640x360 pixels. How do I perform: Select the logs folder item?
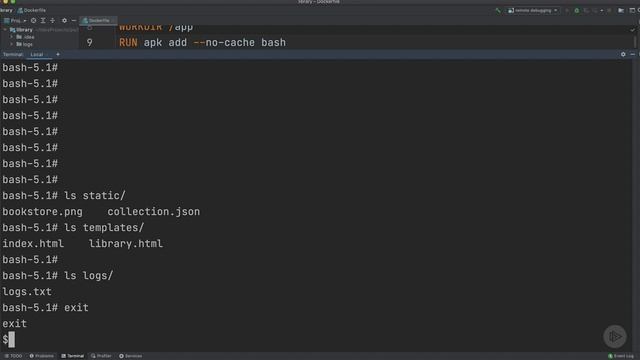(24, 44)
